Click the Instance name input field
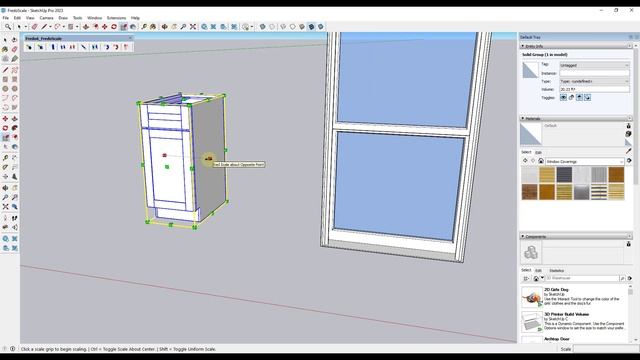Image resolution: width=640 pixels, height=360 pixels. point(594,73)
